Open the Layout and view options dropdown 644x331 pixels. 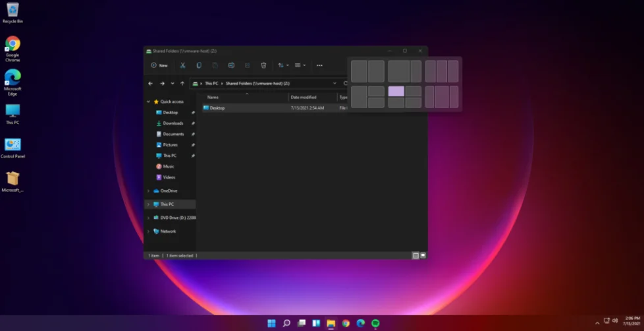click(x=300, y=65)
